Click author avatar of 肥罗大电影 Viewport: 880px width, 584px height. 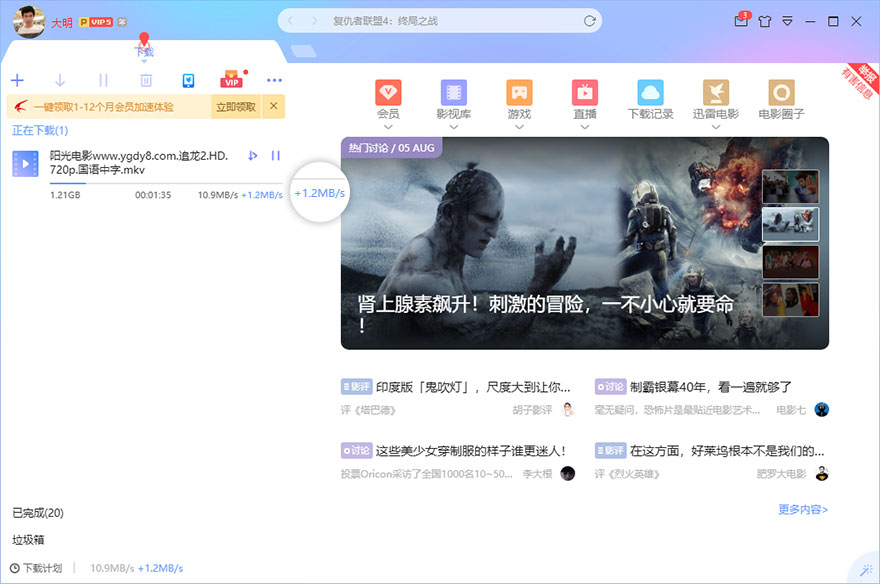(x=822, y=474)
